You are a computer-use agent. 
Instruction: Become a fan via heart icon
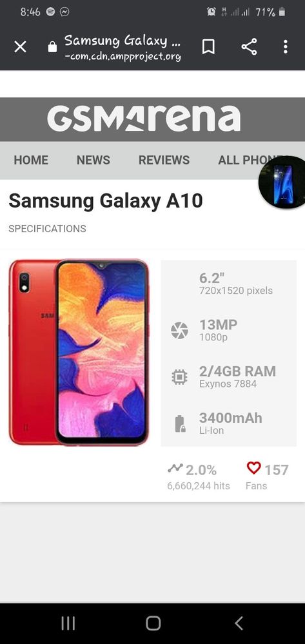coord(253,467)
